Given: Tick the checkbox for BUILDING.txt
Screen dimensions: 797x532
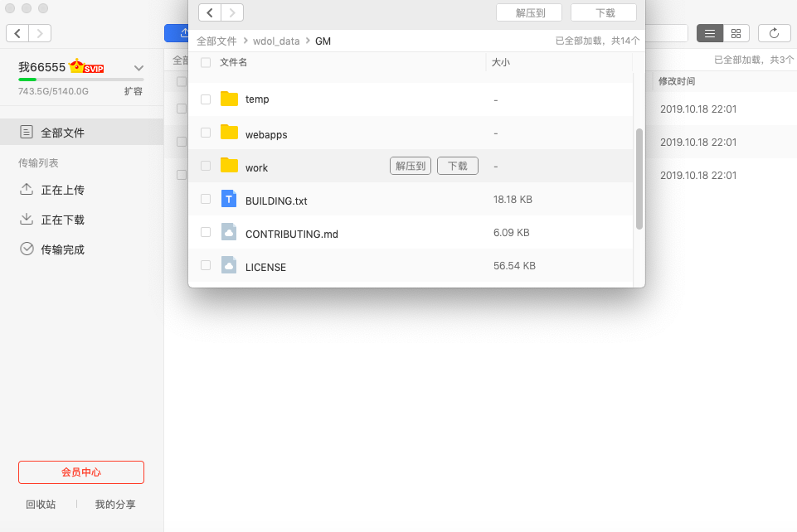Looking at the screenshot, I should coord(206,200).
